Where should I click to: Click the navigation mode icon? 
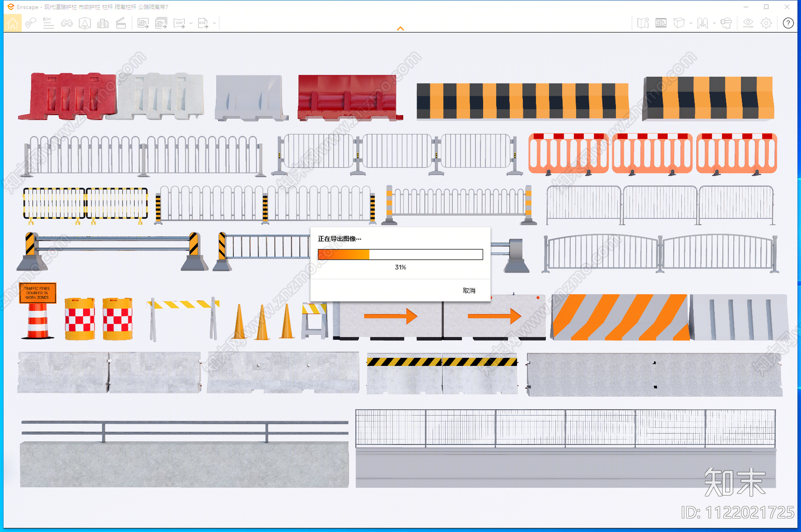coord(702,23)
